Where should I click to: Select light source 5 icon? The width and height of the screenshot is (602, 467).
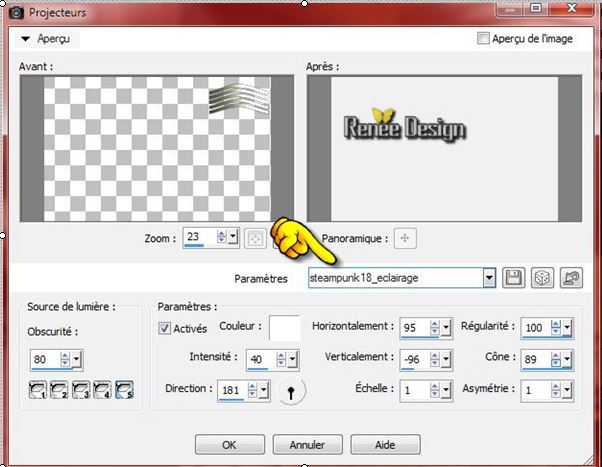tap(124, 390)
